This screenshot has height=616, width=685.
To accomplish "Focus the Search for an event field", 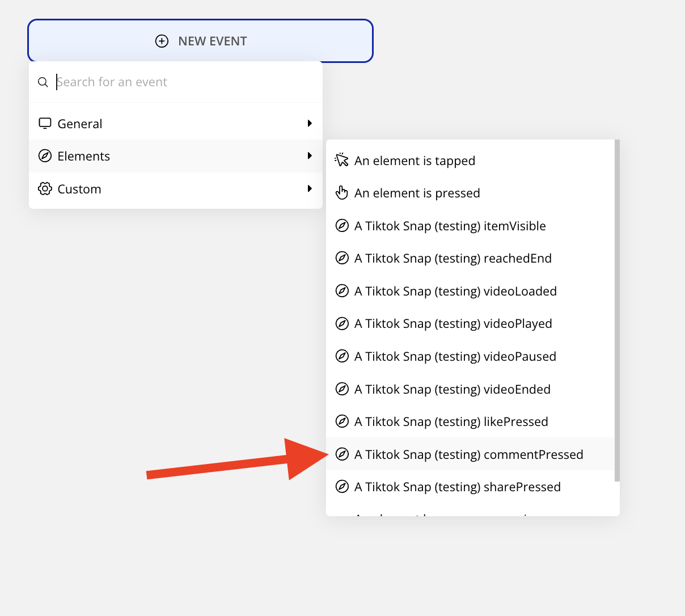I will click(x=181, y=82).
